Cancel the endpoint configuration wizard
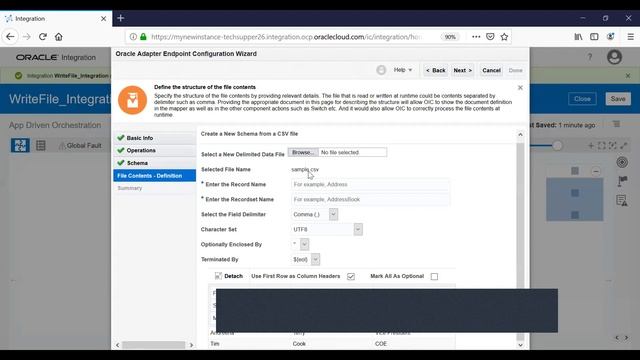The image size is (640, 360). pos(491,71)
